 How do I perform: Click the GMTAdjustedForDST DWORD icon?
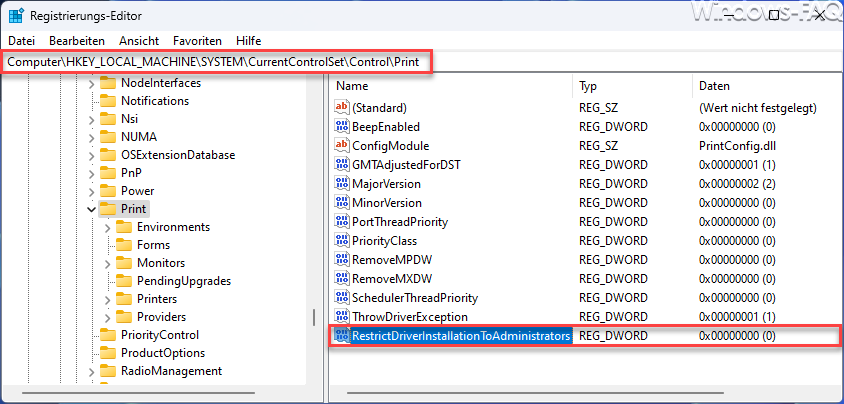click(342, 164)
